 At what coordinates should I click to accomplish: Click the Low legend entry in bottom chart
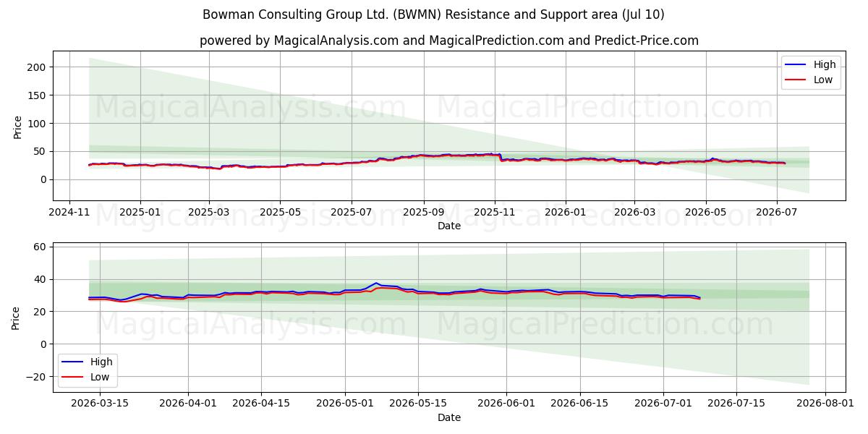(x=86, y=377)
